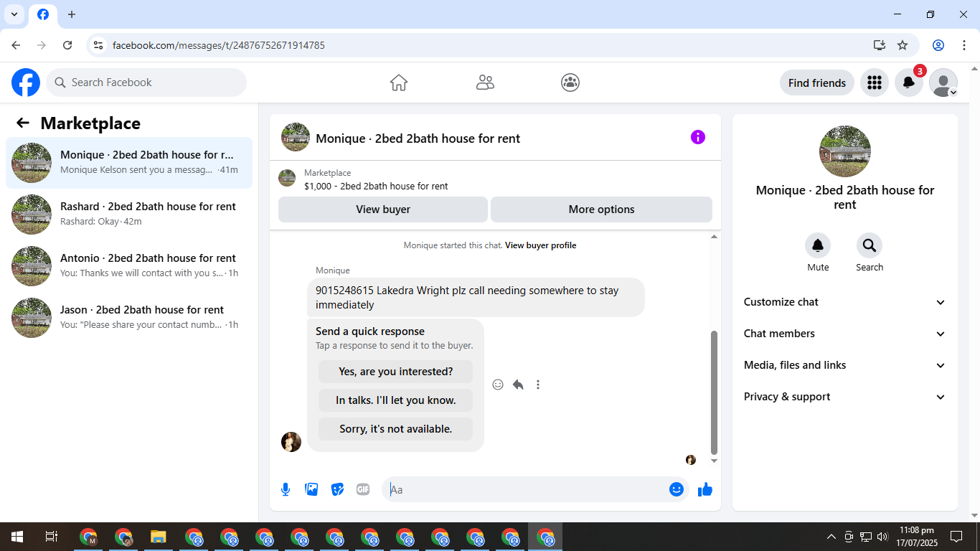This screenshot has width=980, height=551.
Task: Send a thumbs-up like
Action: click(705, 489)
